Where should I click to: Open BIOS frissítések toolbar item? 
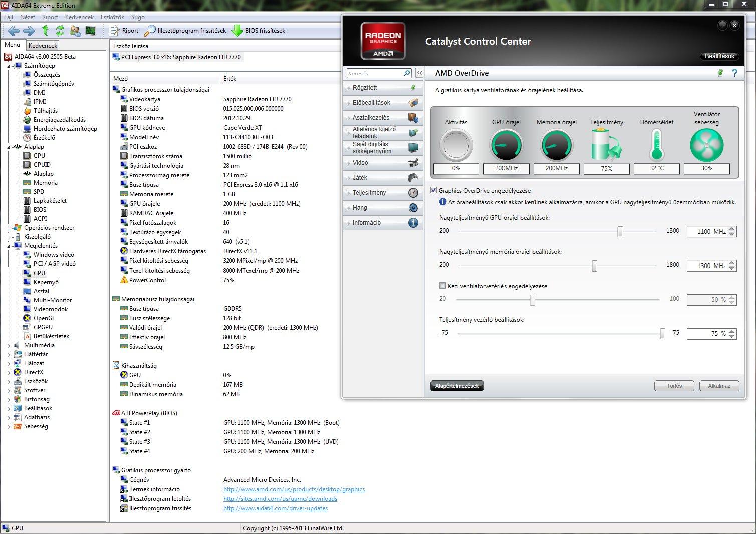[x=259, y=31]
